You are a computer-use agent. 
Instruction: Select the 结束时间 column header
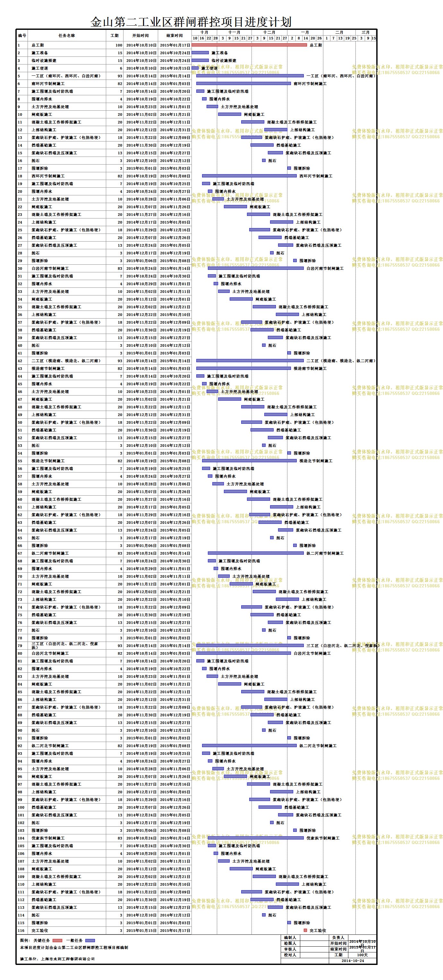point(174,35)
